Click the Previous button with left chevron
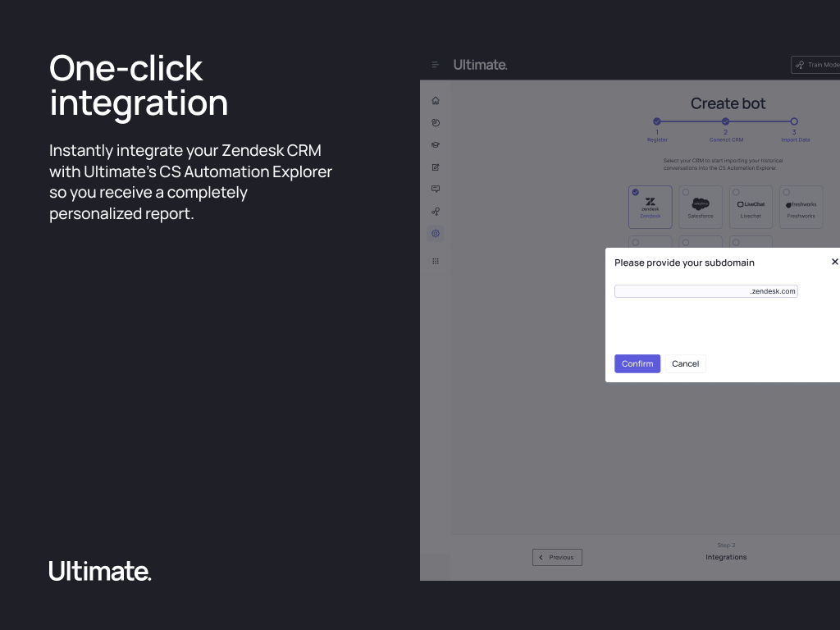Viewport: 840px width, 630px height. click(557, 557)
